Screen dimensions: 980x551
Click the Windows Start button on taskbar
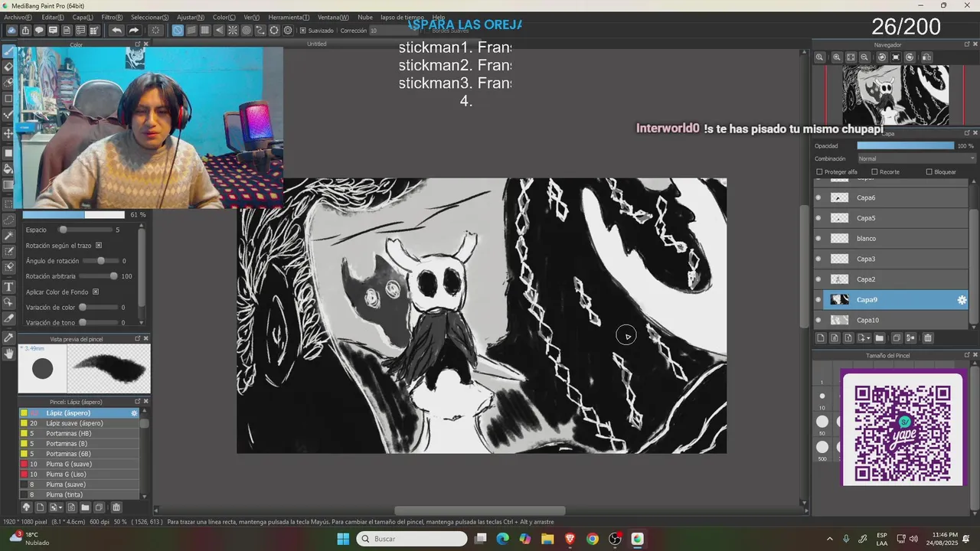pos(343,539)
